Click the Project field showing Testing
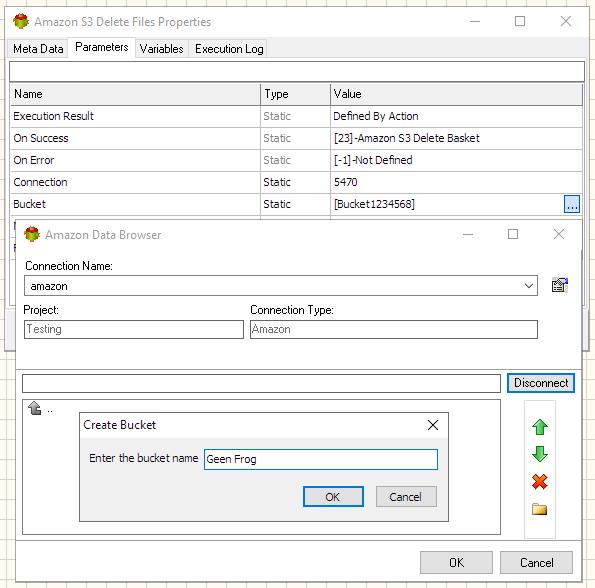The height and width of the screenshot is (588, 595). click(134, 329)
